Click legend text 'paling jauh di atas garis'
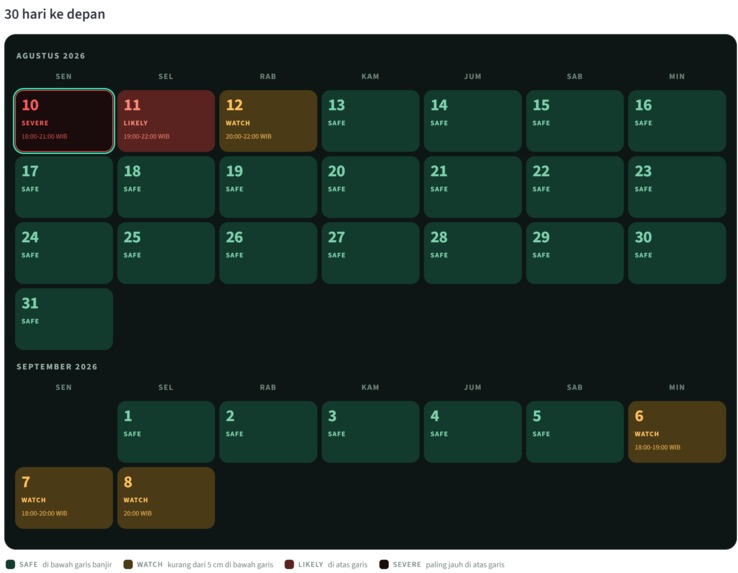This screenshot has height=573, width=738. pyautogui.click(x=465, y=564)
